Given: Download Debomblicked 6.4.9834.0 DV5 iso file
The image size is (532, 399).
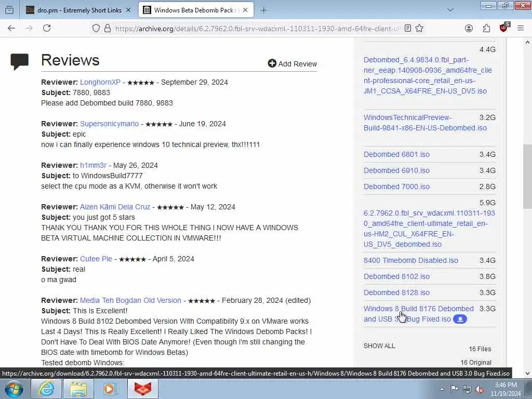Looking at the screenshot, I should [428, 75].
